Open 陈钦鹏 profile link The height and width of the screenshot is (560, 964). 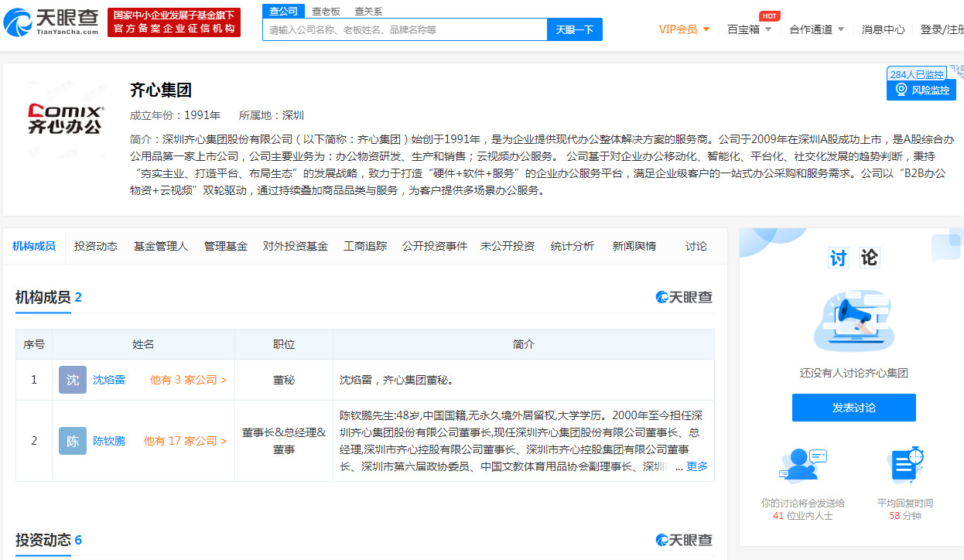point(109,441)
